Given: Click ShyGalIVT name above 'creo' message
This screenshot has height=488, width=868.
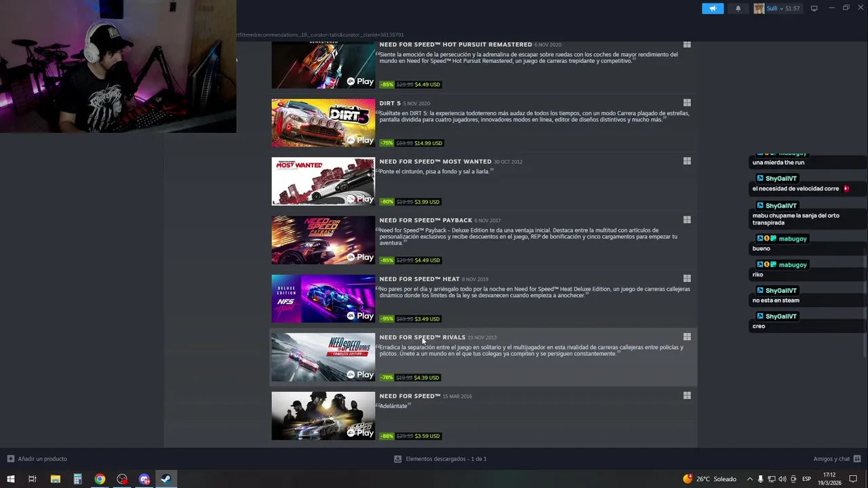Looking at the screenshot, I should tap(781, 317).
